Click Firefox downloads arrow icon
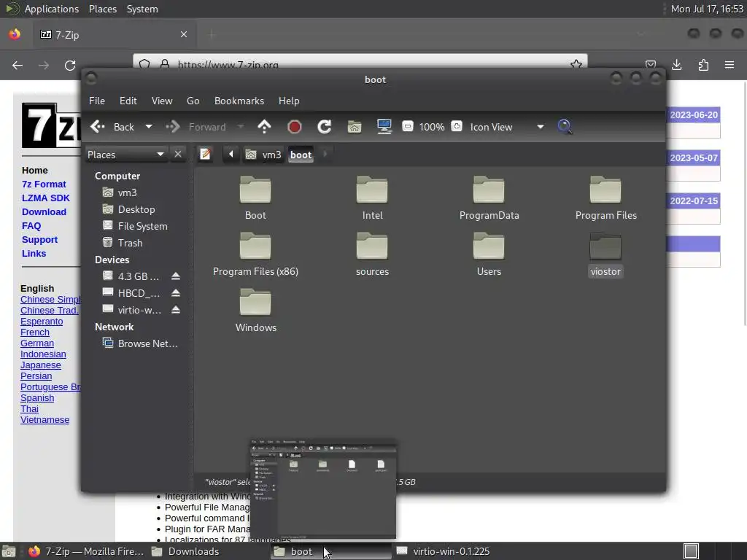Image resolution: width=747 pixels, height=560 pixels. point(676,65)
